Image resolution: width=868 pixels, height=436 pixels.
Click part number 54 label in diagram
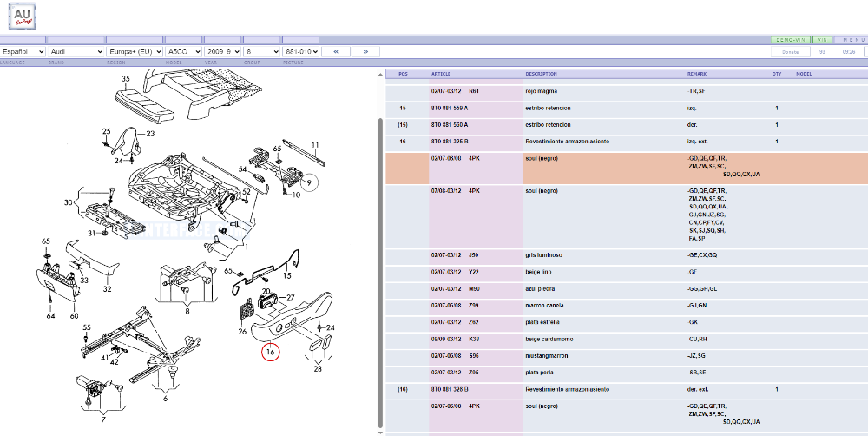tap(242, 168)
